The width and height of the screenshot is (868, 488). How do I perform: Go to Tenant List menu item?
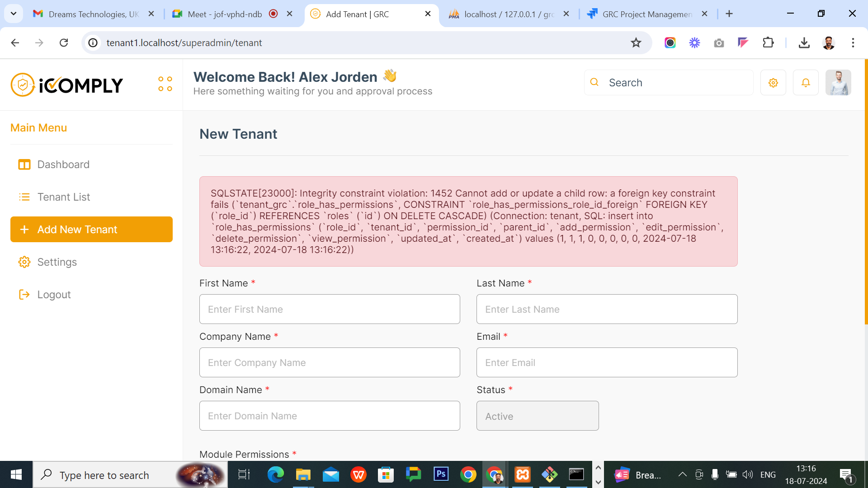click(64, 197)
